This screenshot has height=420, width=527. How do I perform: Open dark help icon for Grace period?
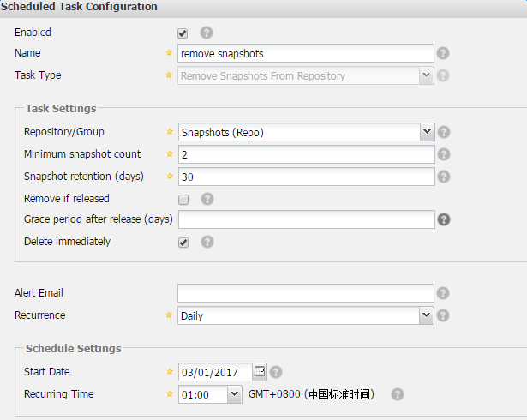click(x=444, y=219)
